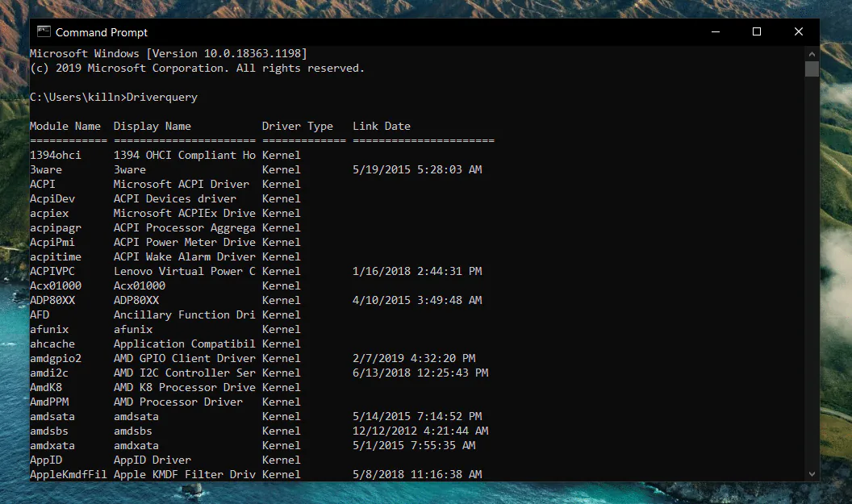Click the "Module Name" column header
The height and width of the screenshot is (504, 852).
[x=65, y=126]
